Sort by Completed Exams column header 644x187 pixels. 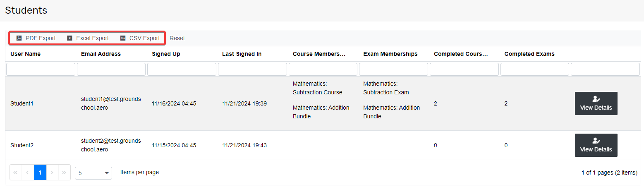pyautogui.click(x=529, y=54)
